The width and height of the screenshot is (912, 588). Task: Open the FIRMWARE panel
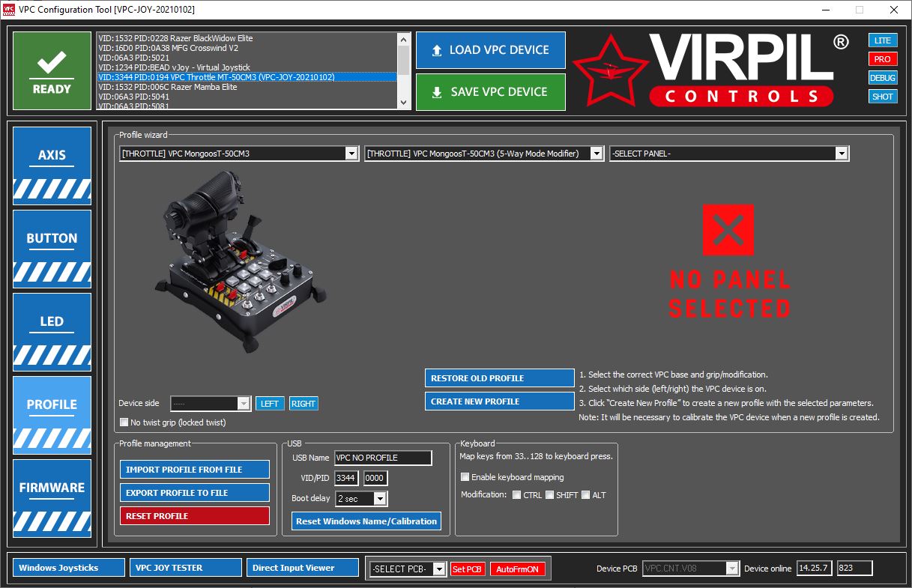(52, 488)
